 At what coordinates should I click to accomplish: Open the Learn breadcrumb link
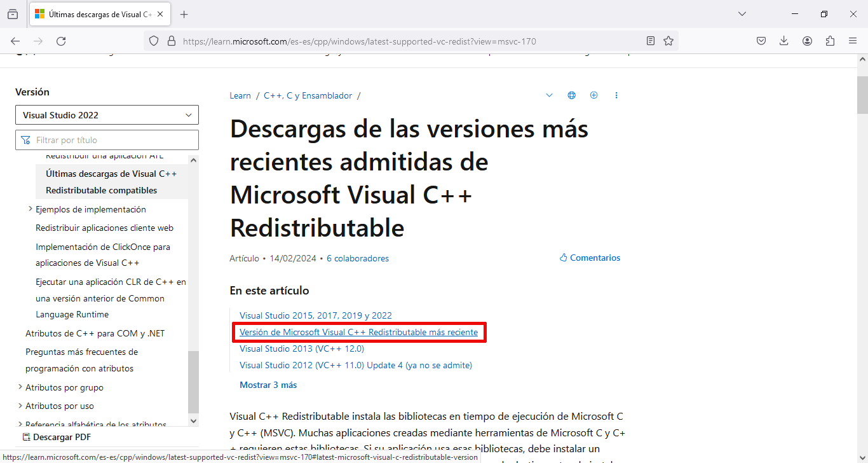point(240,95)
